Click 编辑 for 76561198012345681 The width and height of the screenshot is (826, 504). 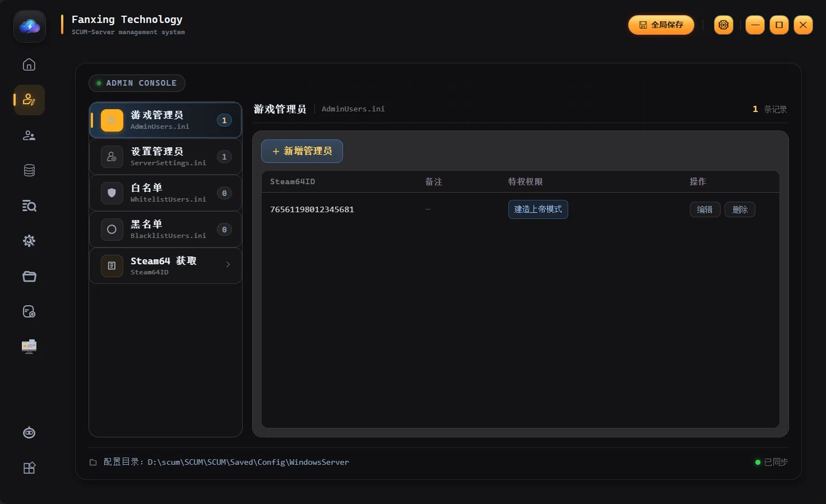[x=705, y=209]
